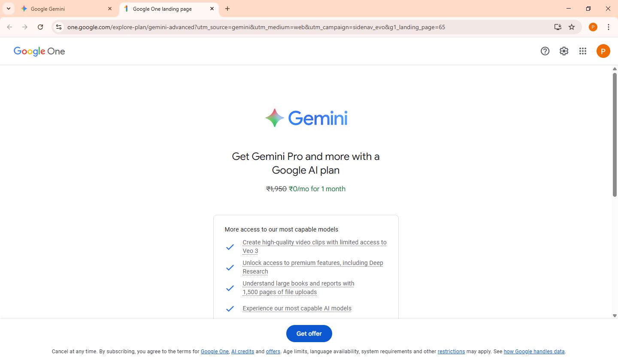Click the install app icon in address bar
This screenshot has width=618, height=364.
(x=558, y=27)
